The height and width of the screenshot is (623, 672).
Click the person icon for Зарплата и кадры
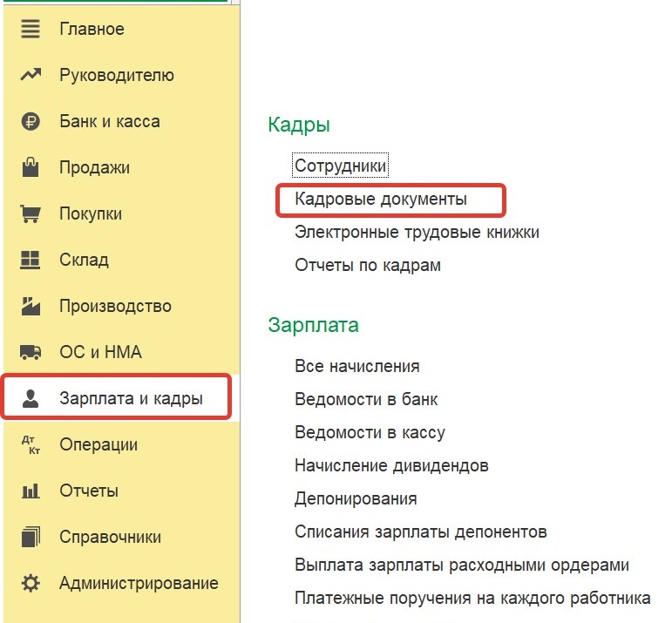31,398
